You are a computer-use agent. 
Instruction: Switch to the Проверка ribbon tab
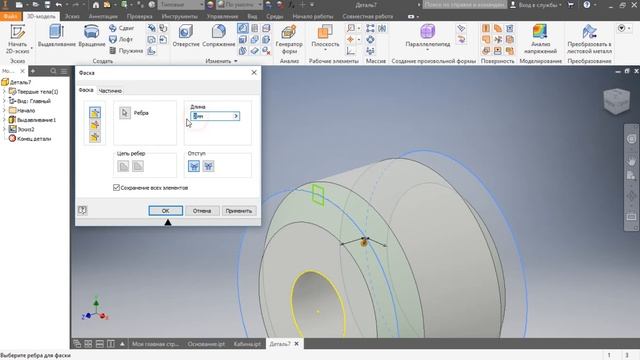pyautogui.click(x=139, y=16)
